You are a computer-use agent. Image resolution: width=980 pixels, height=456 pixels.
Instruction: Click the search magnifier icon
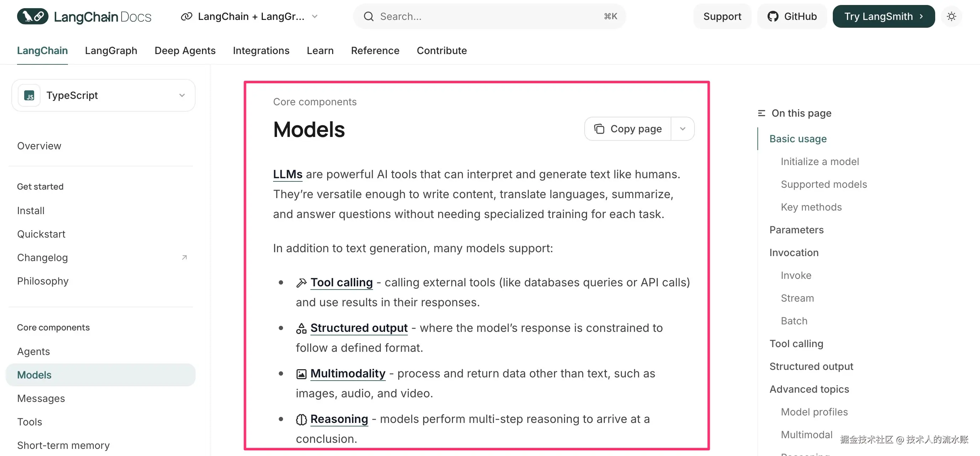pos(368,16)
